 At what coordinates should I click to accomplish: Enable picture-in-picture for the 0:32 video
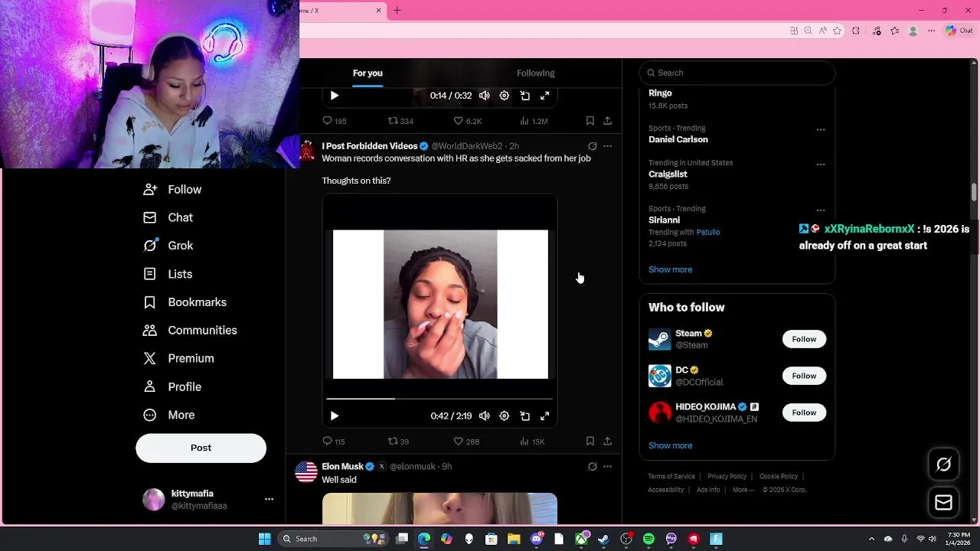[525, 96]
